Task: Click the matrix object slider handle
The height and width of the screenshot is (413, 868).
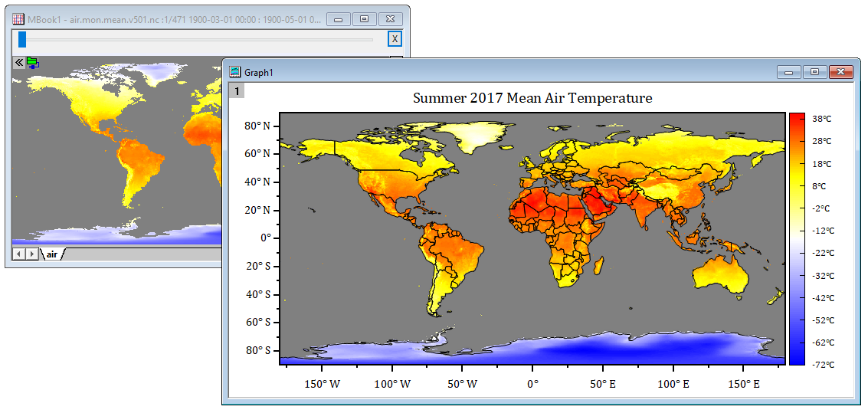Action: tap(22, 39)
